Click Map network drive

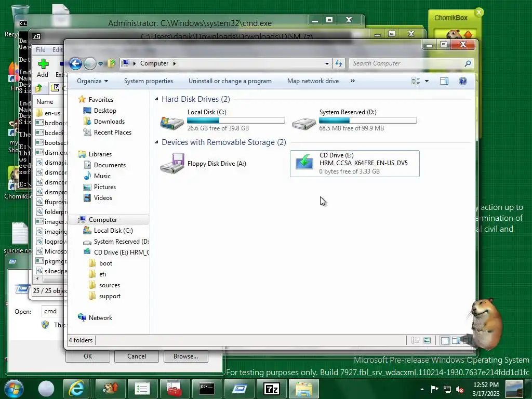click(x=313, y=81)
